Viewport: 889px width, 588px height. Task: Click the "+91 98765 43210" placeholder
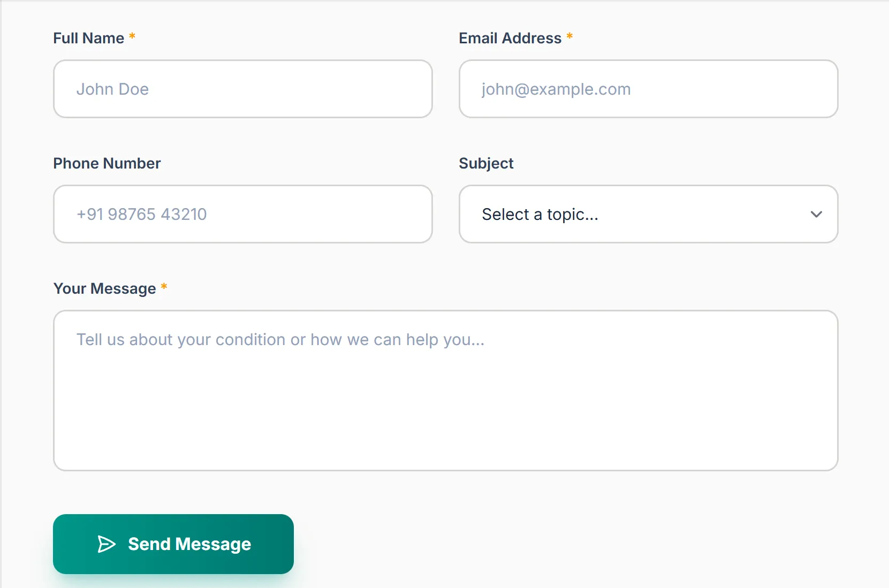(141, 215)
